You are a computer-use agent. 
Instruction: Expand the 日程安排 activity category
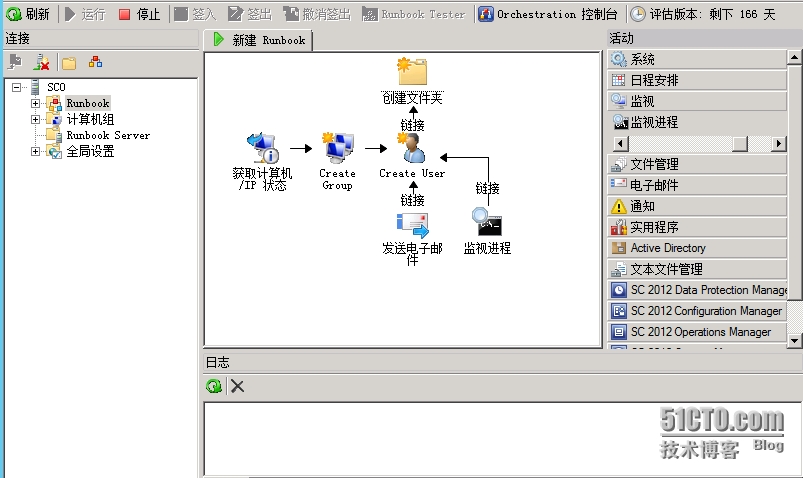pos(697,80)
